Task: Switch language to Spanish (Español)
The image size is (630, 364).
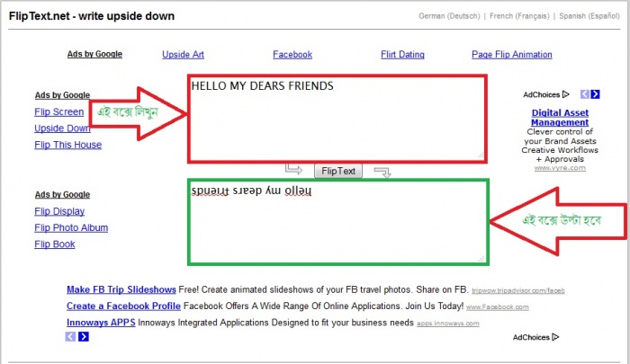Action: 589,16
